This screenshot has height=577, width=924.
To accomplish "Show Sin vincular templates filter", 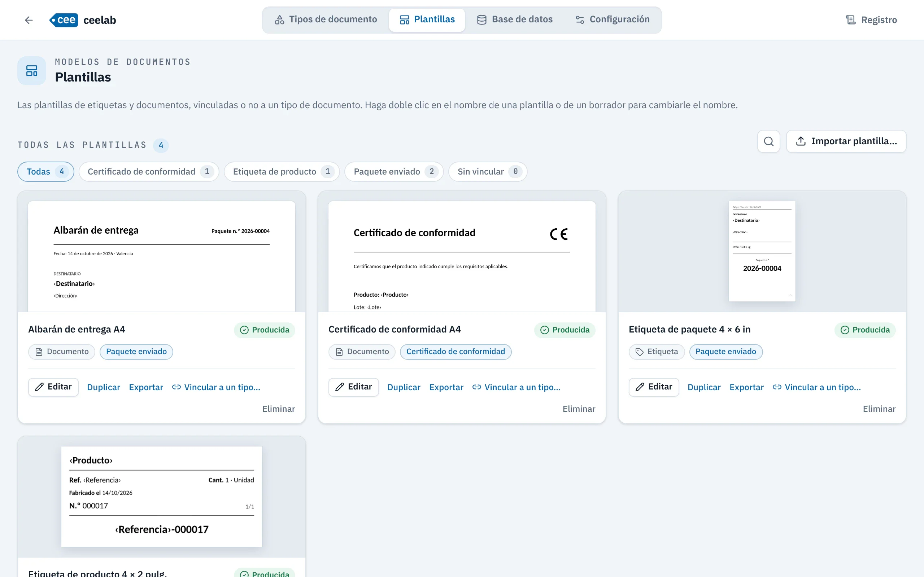I will pos(488,172).
